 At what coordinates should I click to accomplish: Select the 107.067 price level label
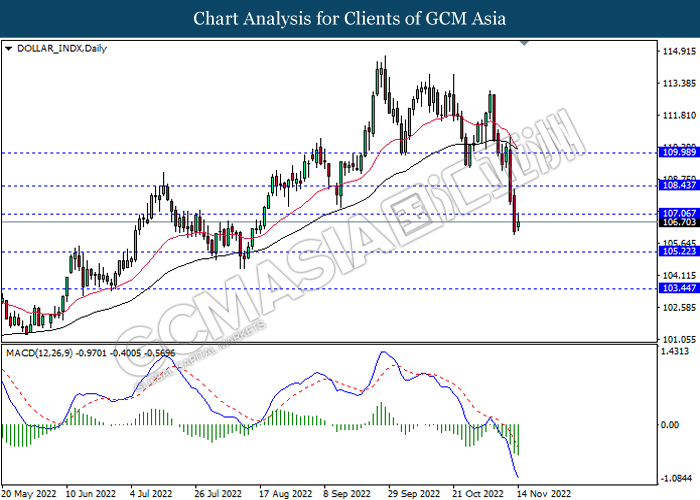(x=679, y=213)
